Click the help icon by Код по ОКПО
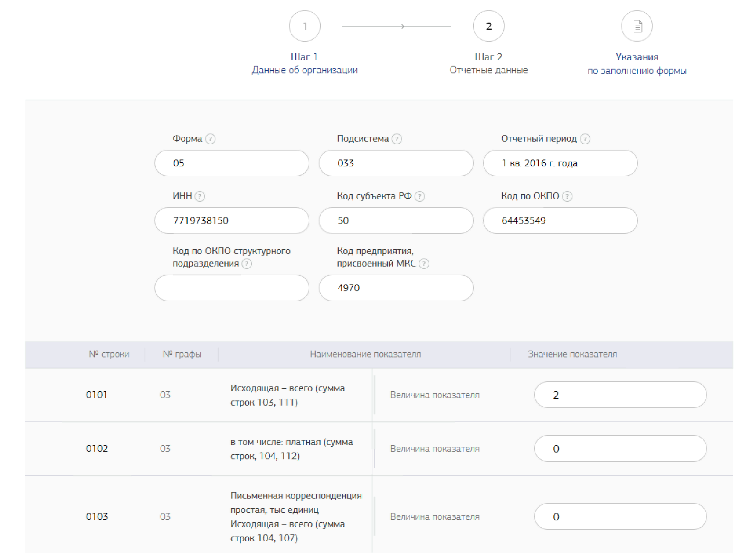The image size is (752, 560). 567,196
